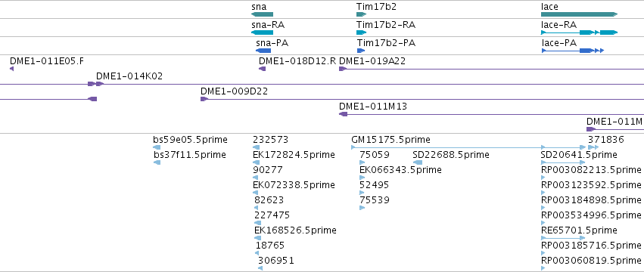Select the Tim17b2-RA transcript label
Viewport: 644px width, 272px height.
coord(386,25)
